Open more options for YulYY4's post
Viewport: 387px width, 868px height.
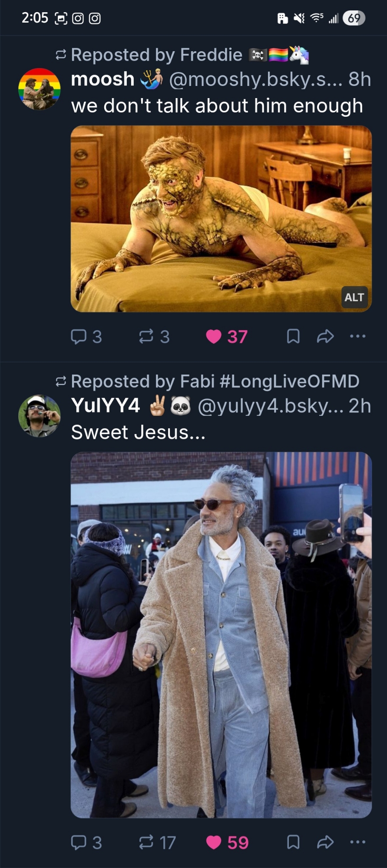coord(357,842)
